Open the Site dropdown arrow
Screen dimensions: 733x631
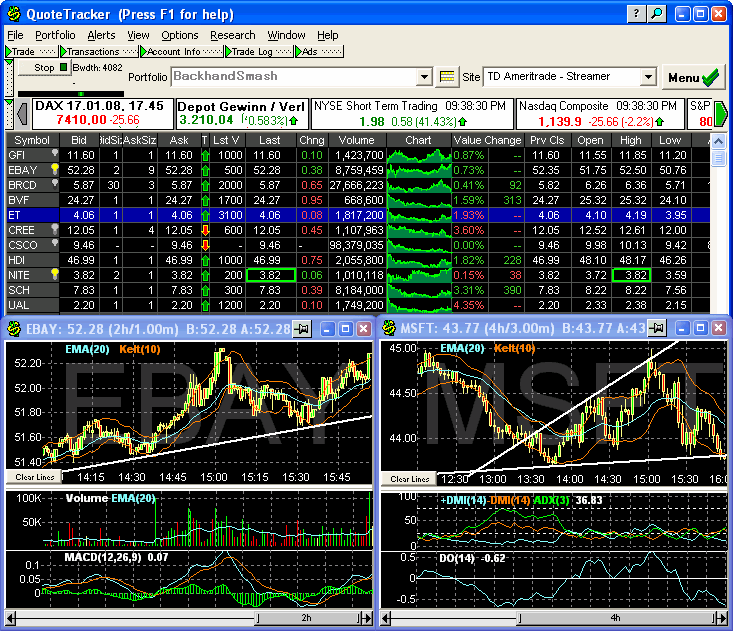pyautogui.click(x=648, y=77)
